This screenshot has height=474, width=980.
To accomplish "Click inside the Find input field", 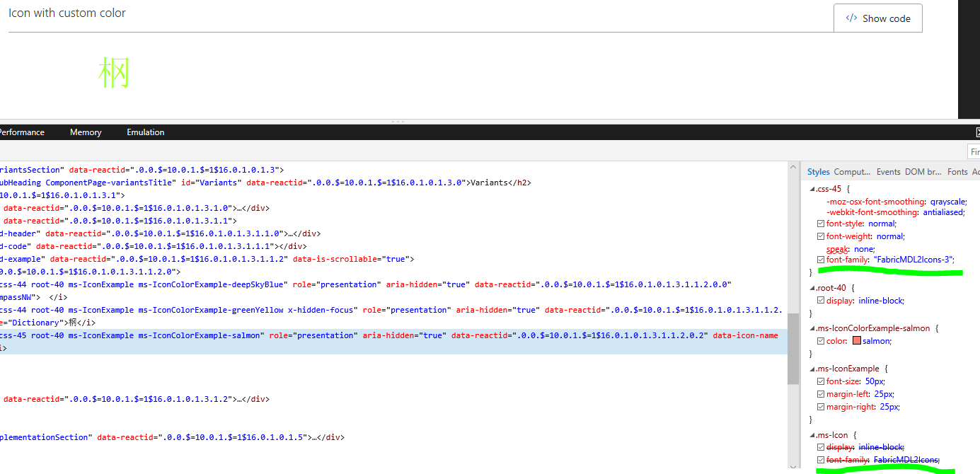I will pyautogui.click(x=975, y=151).
